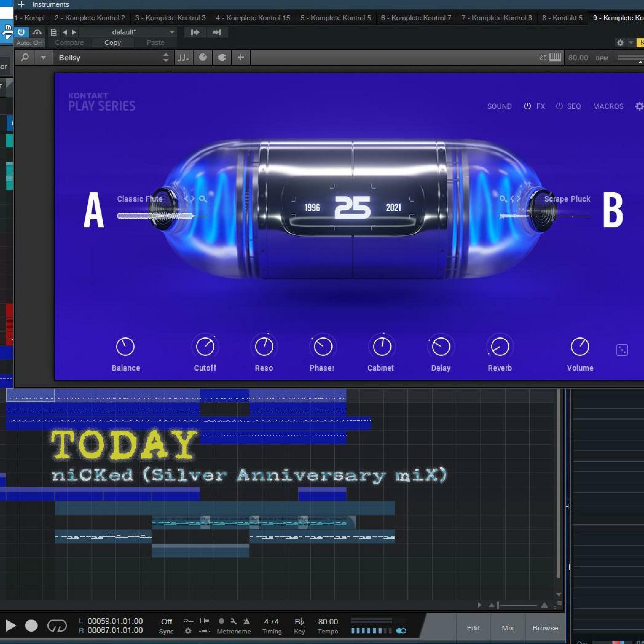Switch to 2 - Komplete Kontrol 2 tab

(x=90, y=18)
